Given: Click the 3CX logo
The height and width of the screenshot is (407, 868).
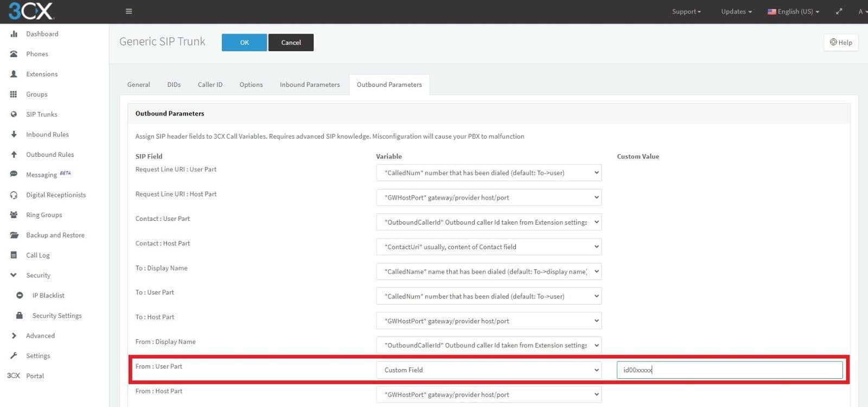Looking at the screenshot, I should pos(31,11).
